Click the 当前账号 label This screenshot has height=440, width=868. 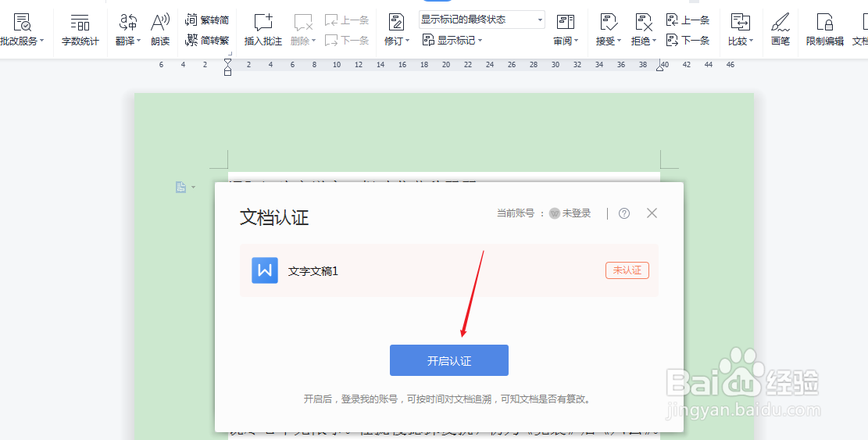(x=516, y=213)
